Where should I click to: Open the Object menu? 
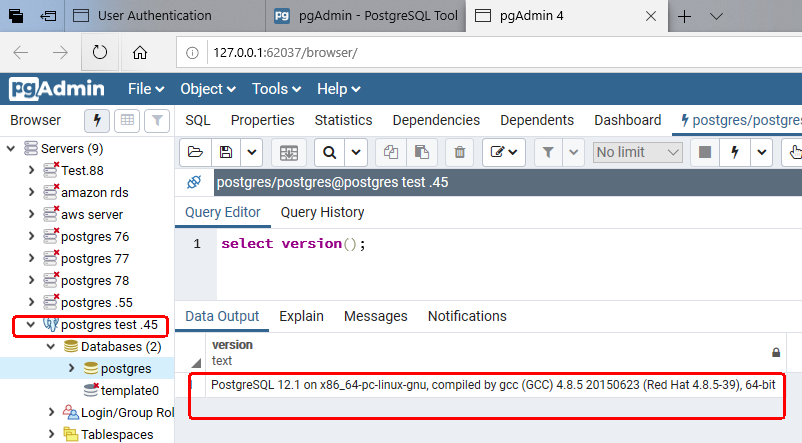click(208, 89)
